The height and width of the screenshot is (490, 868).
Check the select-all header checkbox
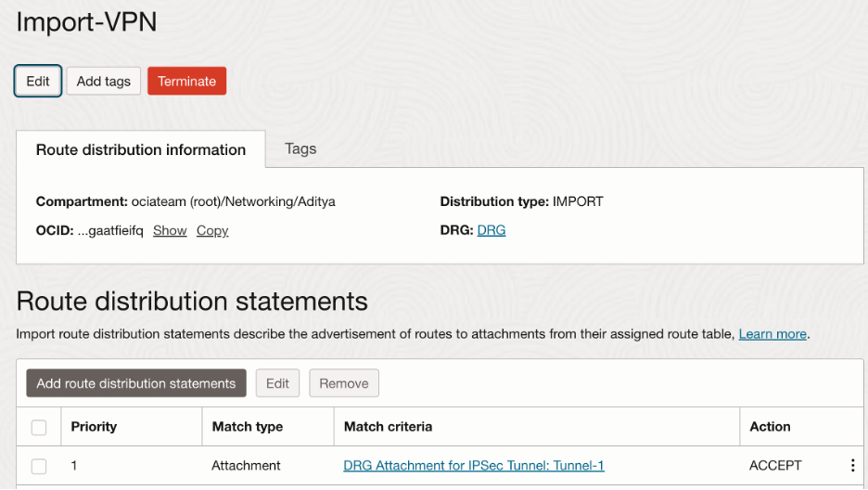[39, 428]
